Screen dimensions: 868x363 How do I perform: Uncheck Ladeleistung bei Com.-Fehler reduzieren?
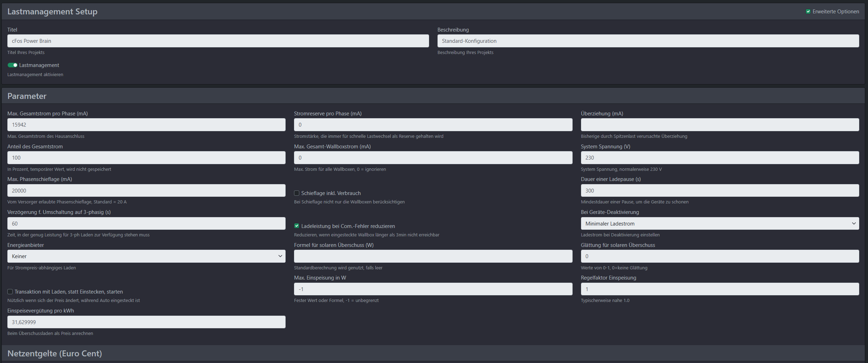(x=297, y=226)
